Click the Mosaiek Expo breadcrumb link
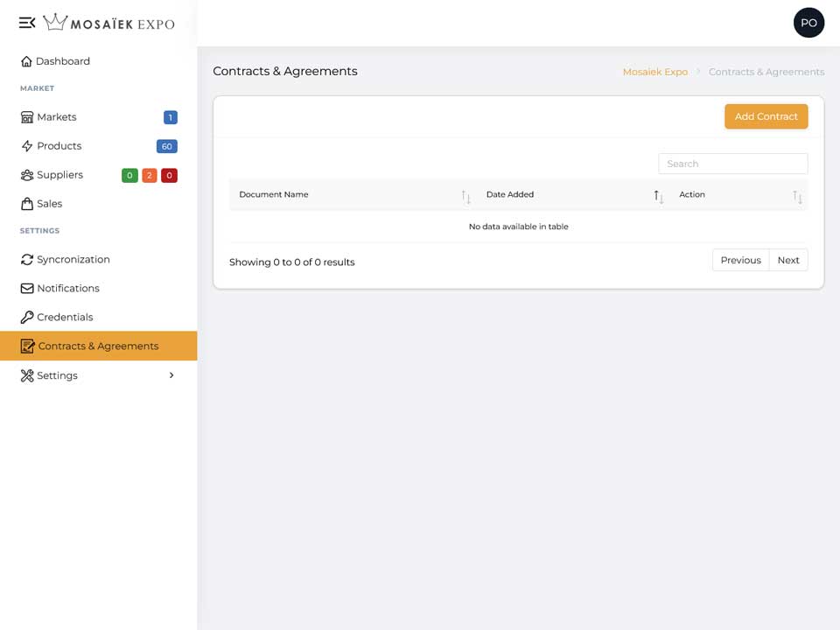840x630 pixels. click(655, 72)
